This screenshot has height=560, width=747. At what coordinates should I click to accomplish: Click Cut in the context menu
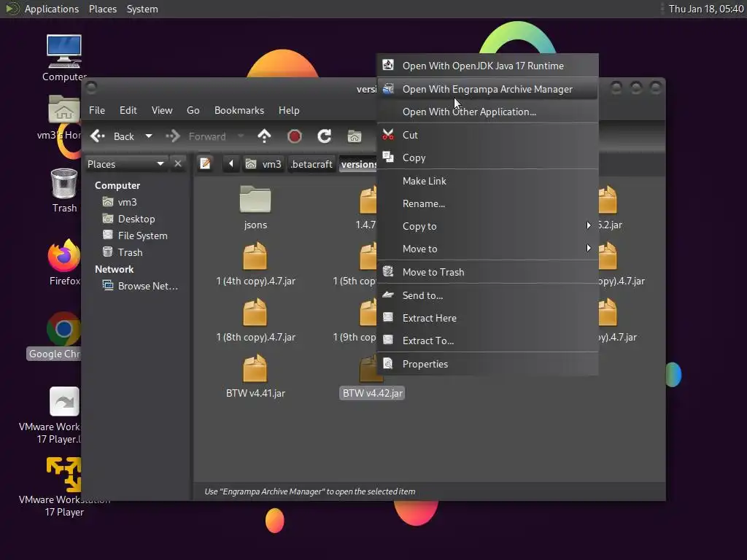[x=487, y=135]
